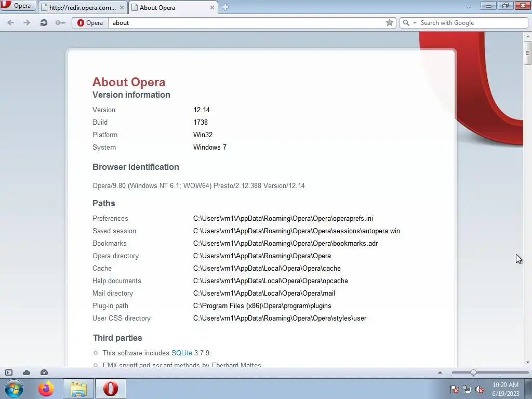Click the password manager key icon
The width and height of the screenshot is (532, 399).
click(x=60, y=23)
